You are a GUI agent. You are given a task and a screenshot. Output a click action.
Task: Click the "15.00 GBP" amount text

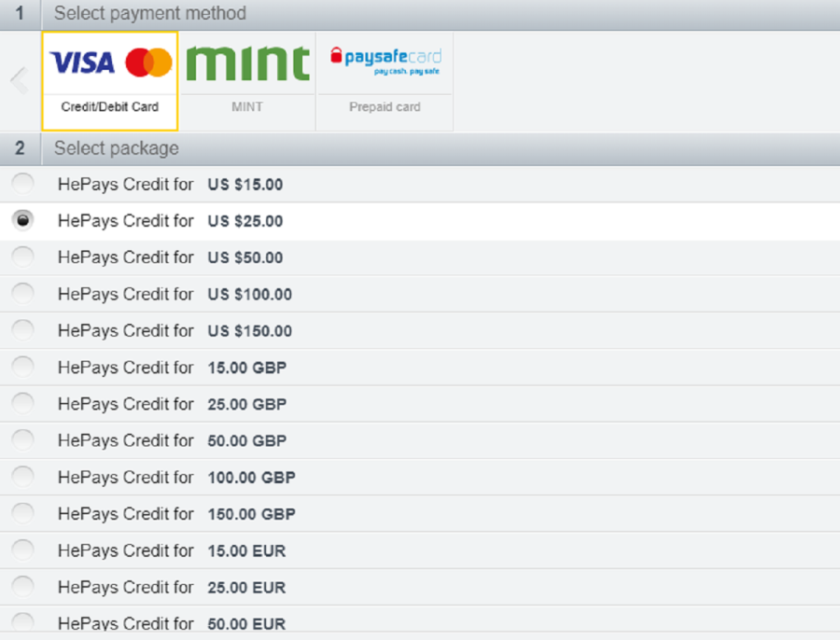[x=247, y=368]
